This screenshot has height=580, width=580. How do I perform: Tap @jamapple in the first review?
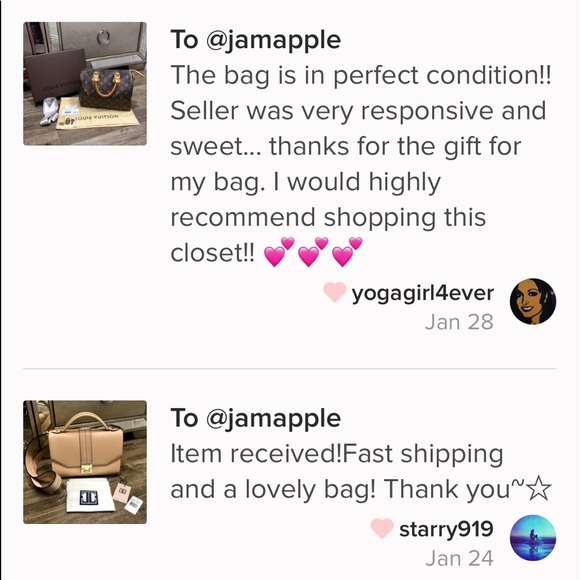pyautogui.click(x=273, y=40)
